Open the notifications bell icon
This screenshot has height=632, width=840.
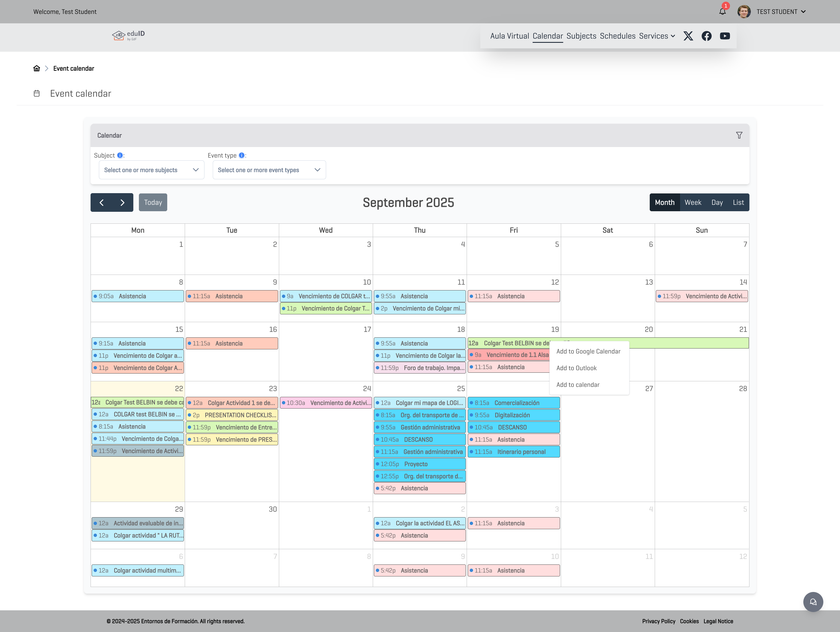pos(722,11)
